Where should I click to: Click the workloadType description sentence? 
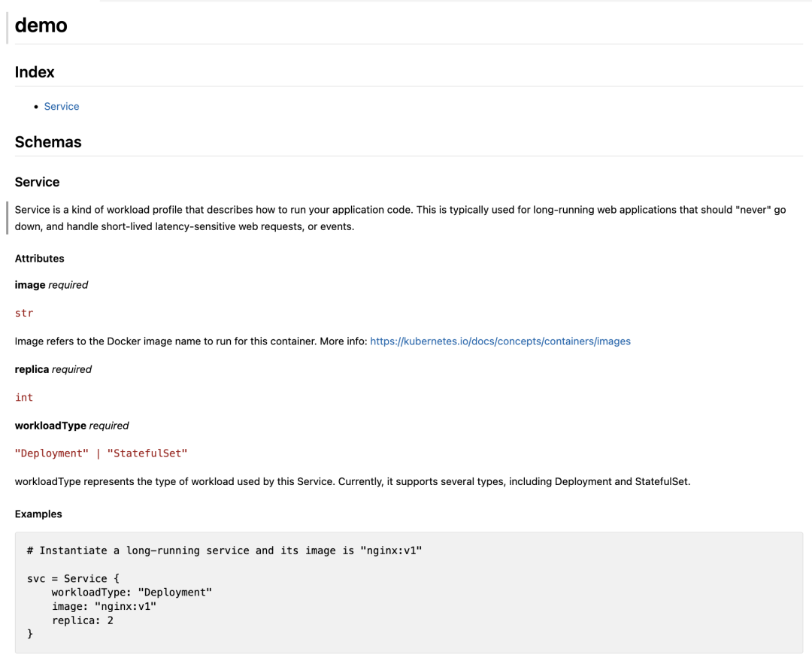[x=352, y=481]
